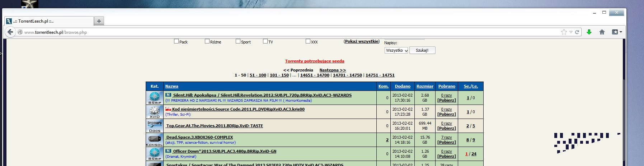Tick the Różne category checkbox

[x=207, y=41]
